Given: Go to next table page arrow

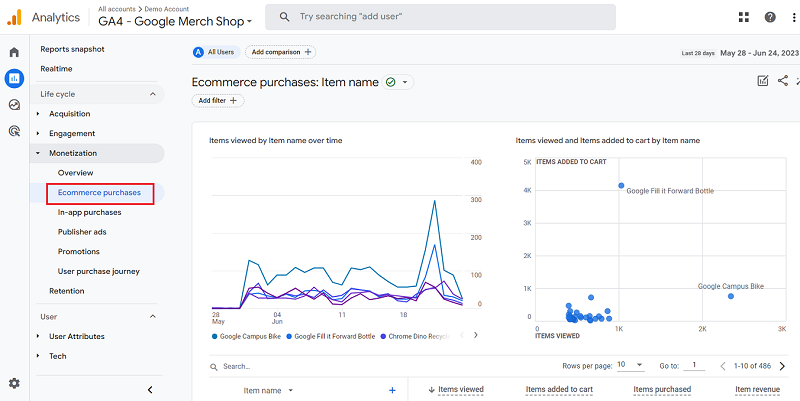Looking at the screenshot, I should coord(782,366).
